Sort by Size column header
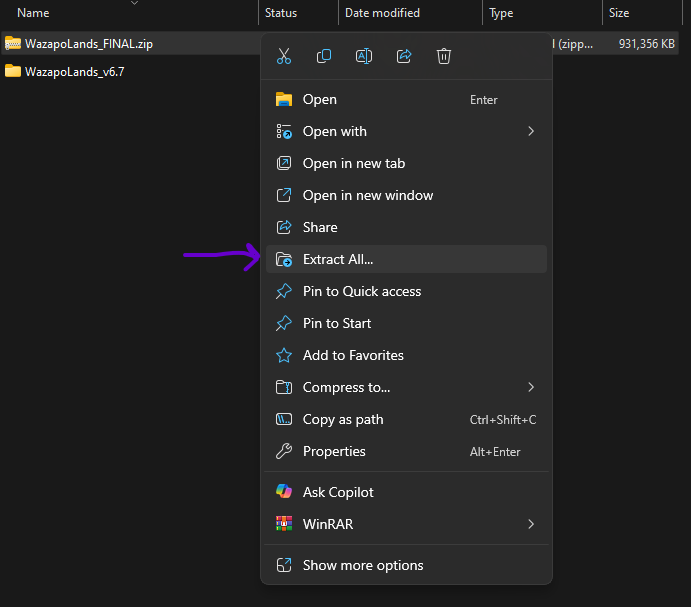Image resolution: width=691 pixels, height=607 pixels. [x=619, y=13]
